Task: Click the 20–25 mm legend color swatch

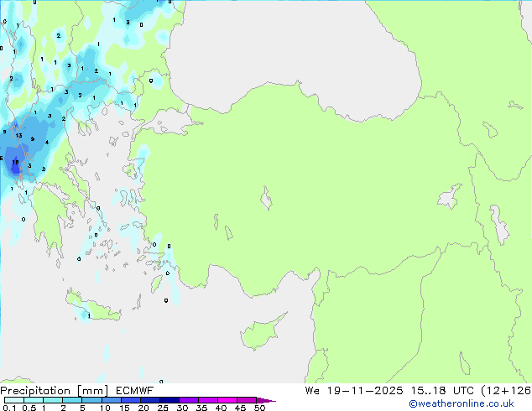Action: click(149, 400)
